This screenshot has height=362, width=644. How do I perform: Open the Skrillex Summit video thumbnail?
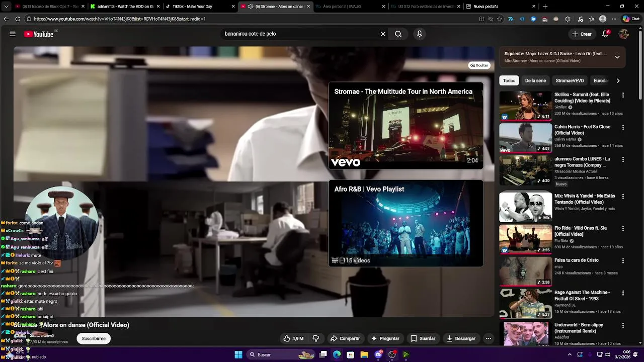point(525,106)
